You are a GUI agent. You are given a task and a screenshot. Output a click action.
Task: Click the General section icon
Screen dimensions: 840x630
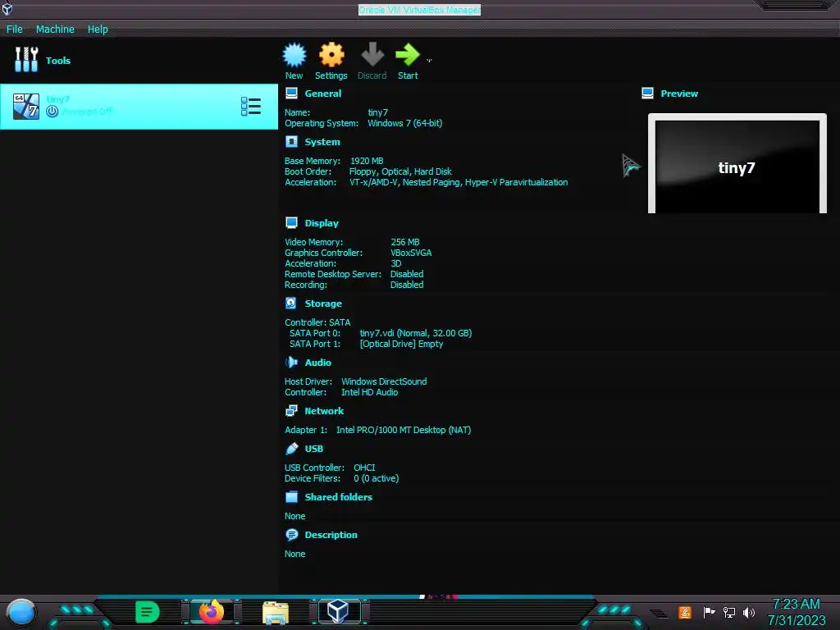[291, 94]
